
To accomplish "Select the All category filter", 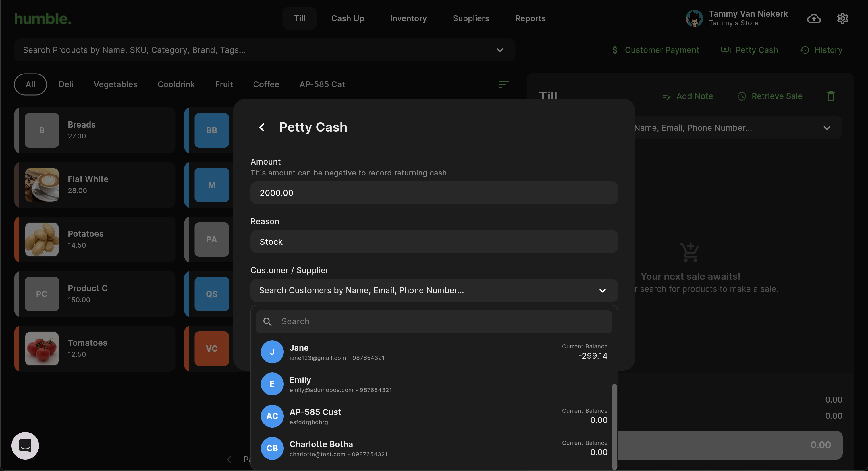I will pyautogui.click(x=30, y=84).
